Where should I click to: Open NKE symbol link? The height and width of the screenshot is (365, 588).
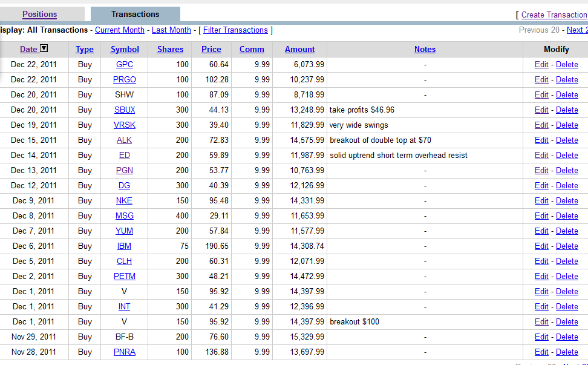click(124, 201)
